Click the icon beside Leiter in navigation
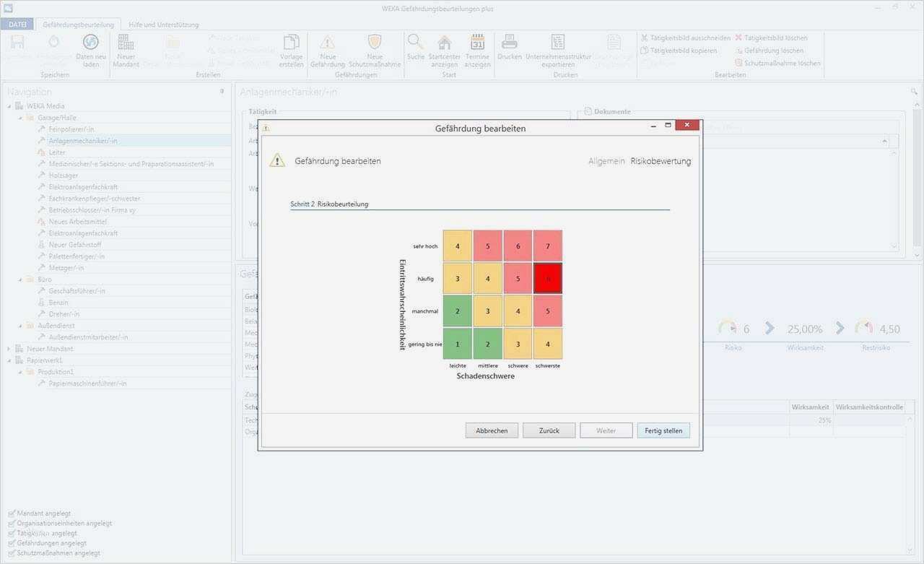The height and width of the screenshot is (564, 924). (42, 152)
